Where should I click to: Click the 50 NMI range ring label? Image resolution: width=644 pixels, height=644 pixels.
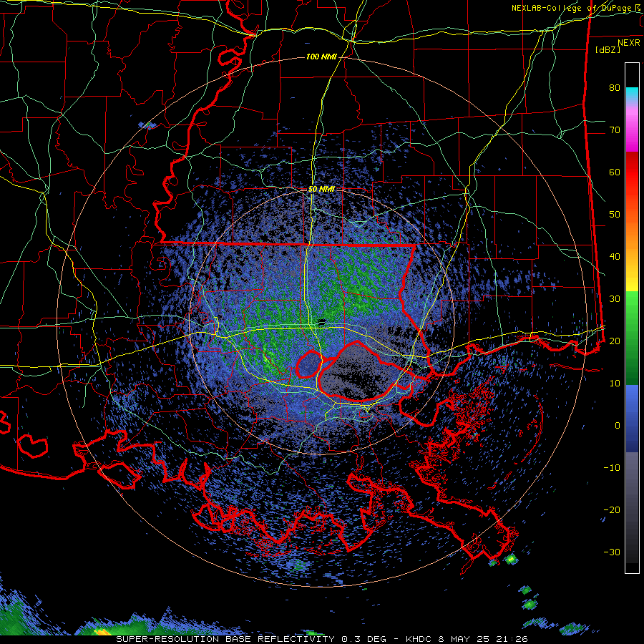pos(321,190)
